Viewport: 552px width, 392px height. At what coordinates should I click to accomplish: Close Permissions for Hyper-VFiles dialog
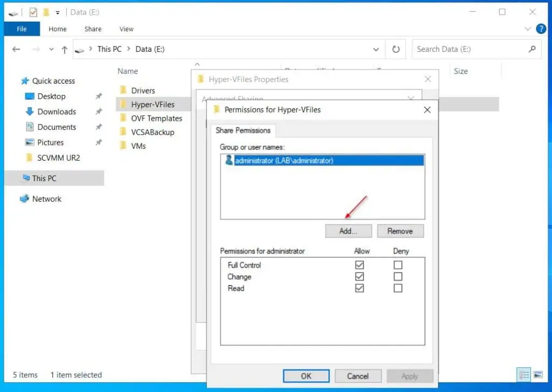[427, 110]
